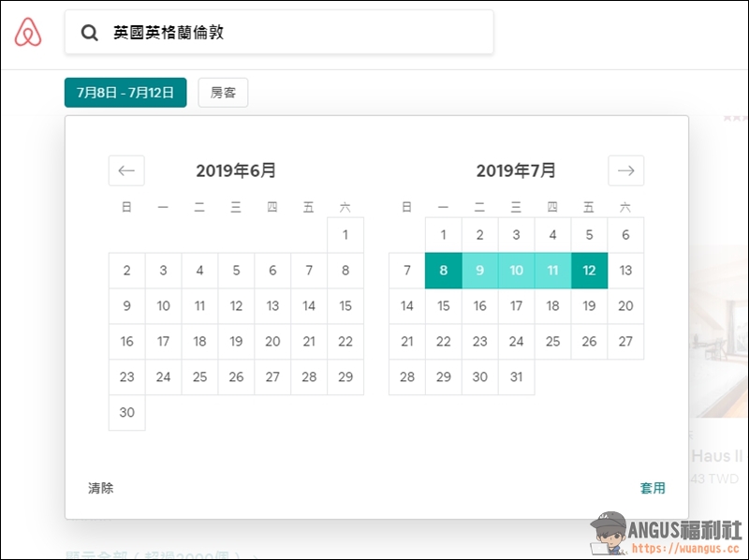
Task: Pick July 31 in the calendar
Action: coord(516,376)
